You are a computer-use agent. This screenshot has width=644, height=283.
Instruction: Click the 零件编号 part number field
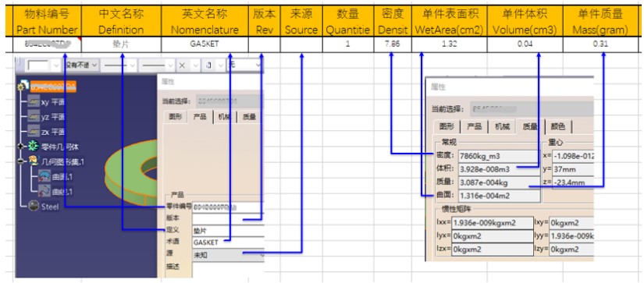coord(228,207)
